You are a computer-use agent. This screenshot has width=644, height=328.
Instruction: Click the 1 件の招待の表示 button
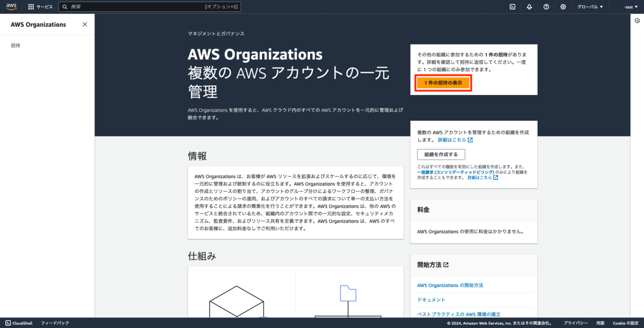(443, 83)
